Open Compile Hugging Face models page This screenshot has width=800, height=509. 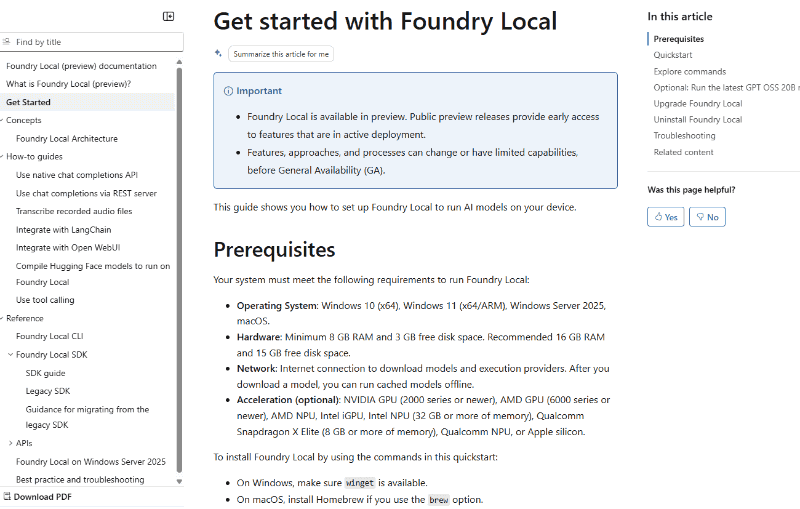point(93,274)
